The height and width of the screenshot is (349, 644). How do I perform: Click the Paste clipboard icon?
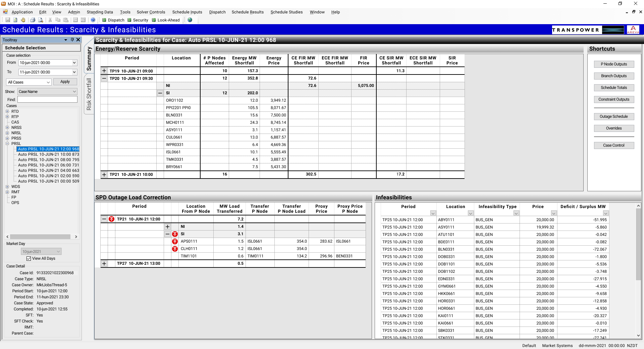pos(66,20)
